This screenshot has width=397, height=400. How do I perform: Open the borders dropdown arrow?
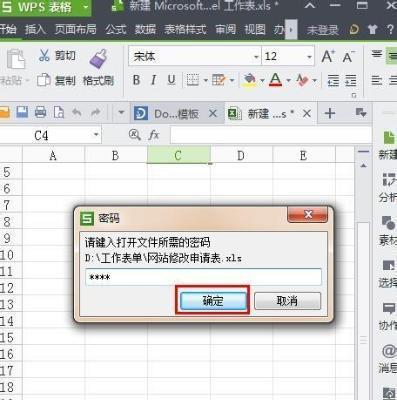[205, 80]
